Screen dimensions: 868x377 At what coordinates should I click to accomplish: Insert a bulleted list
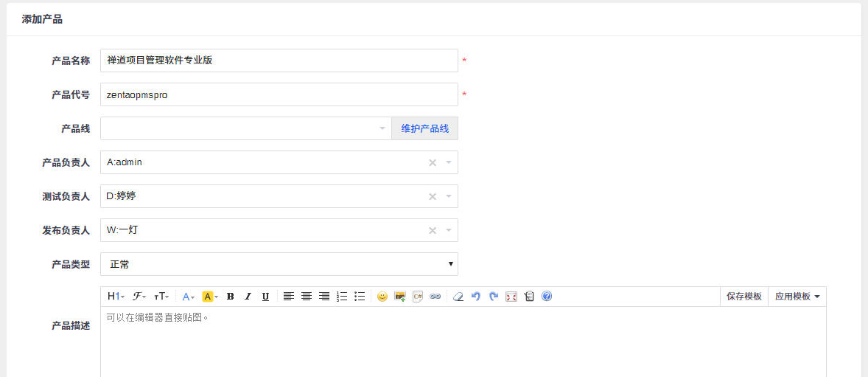360,297
